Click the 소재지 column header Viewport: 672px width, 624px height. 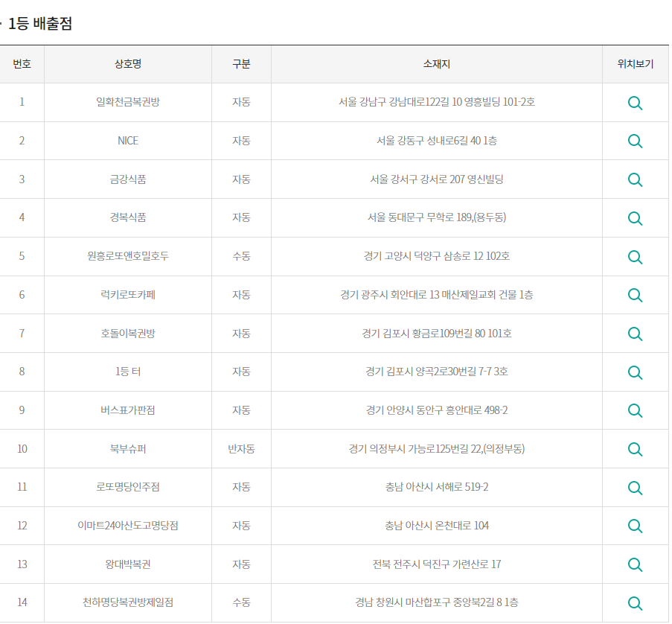[x=437, y=64]
